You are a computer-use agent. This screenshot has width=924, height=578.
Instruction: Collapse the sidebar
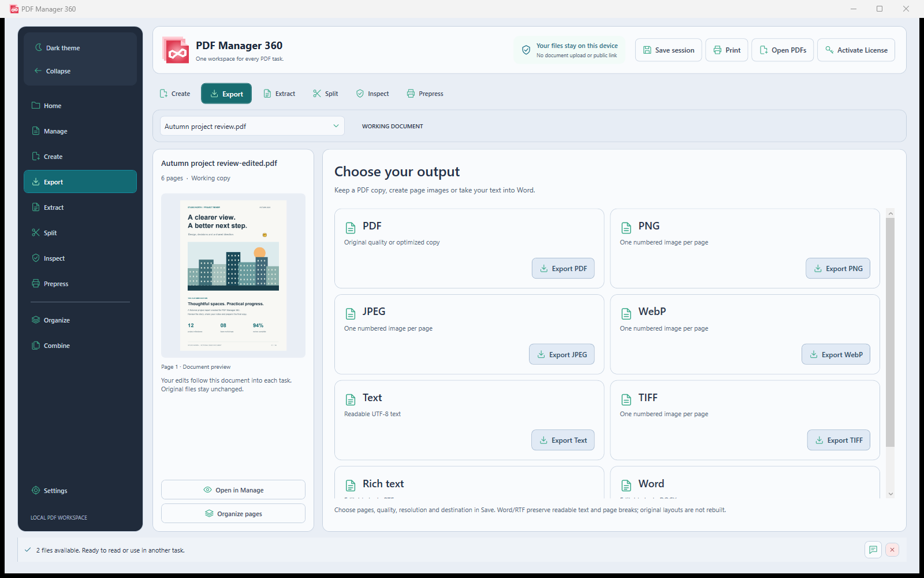pos(80,71)
